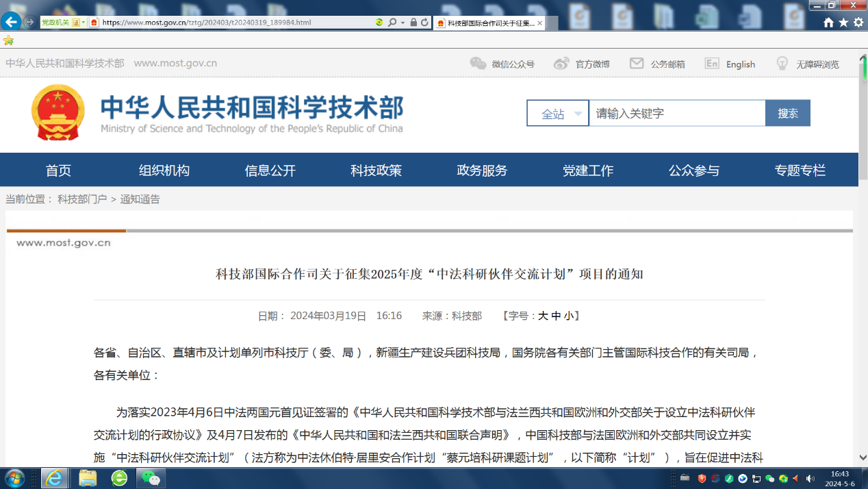Open the 科技政策 navigation menu
This screenshot has width=868, height=489.
pyautogui.click(x=376, y=171)
